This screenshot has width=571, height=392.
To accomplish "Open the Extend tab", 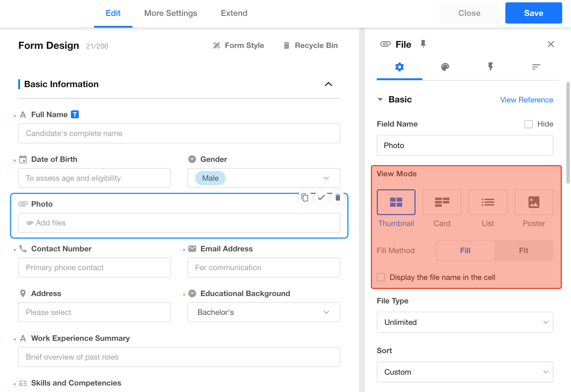I will point(234,13).
